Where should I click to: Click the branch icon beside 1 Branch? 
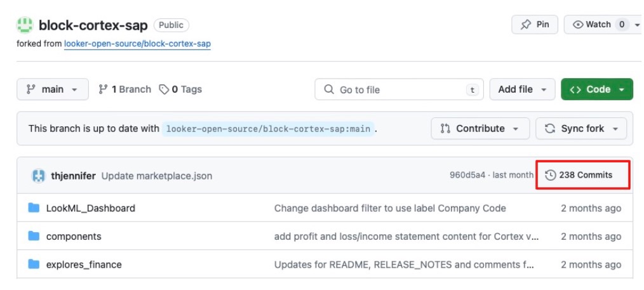coord(103,89)
